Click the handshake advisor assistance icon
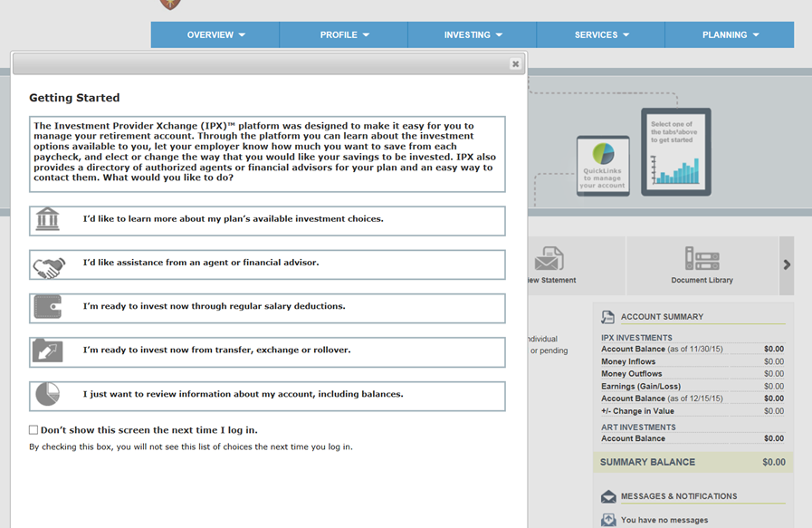 pos(48,264)
